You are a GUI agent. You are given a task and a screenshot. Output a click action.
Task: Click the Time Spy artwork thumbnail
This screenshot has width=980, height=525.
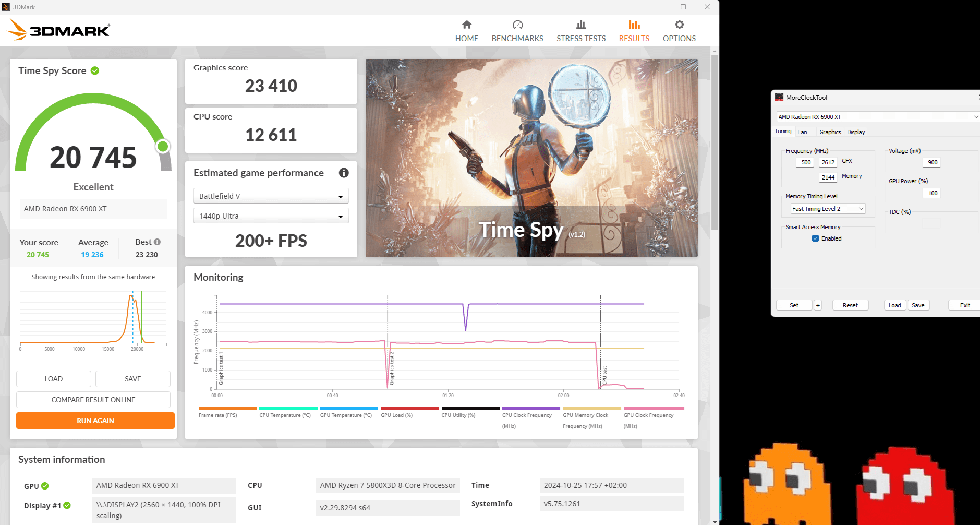[x=531, y=158]
